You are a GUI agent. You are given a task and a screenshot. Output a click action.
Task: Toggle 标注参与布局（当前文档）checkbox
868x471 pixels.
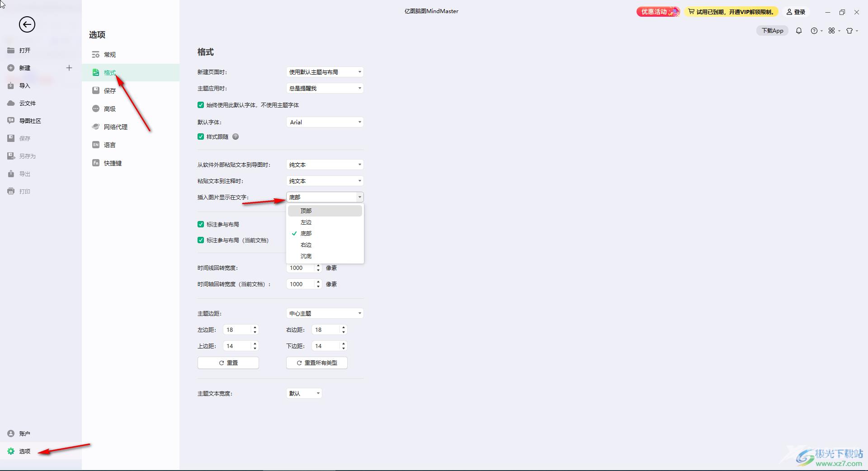(201, 240)
